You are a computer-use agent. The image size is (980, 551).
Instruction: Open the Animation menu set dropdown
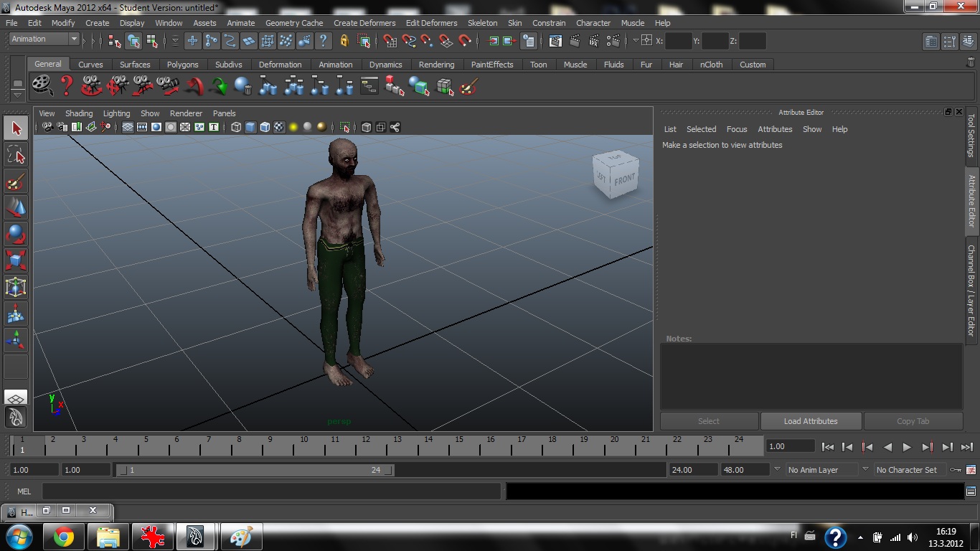coord(44,39)
